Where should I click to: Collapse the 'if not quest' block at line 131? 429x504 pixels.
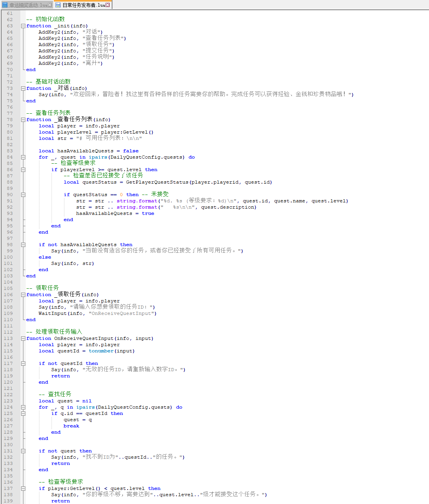tap(23, 451)
